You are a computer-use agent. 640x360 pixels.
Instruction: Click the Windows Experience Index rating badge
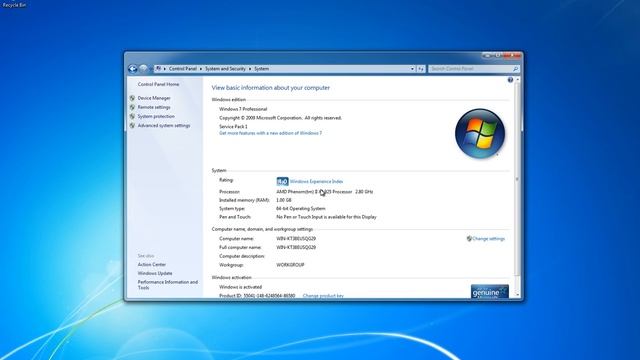pos(282,181)
